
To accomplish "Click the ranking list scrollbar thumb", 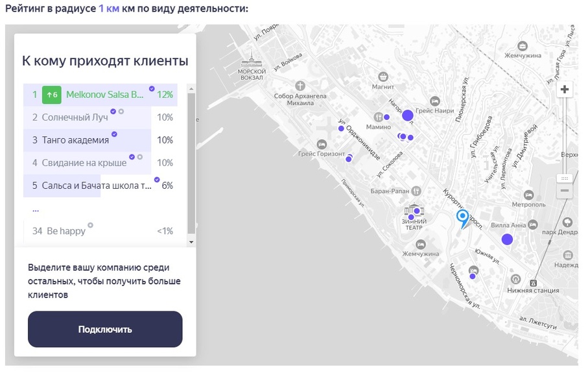I will tap(191, 163).
